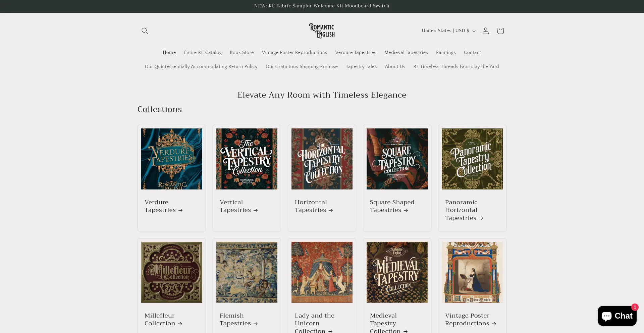The width and height of the screenshot is (644, 333).
Task: Open Our Gratuitous Shipping Promise link
Action: [x=302, y=67]
